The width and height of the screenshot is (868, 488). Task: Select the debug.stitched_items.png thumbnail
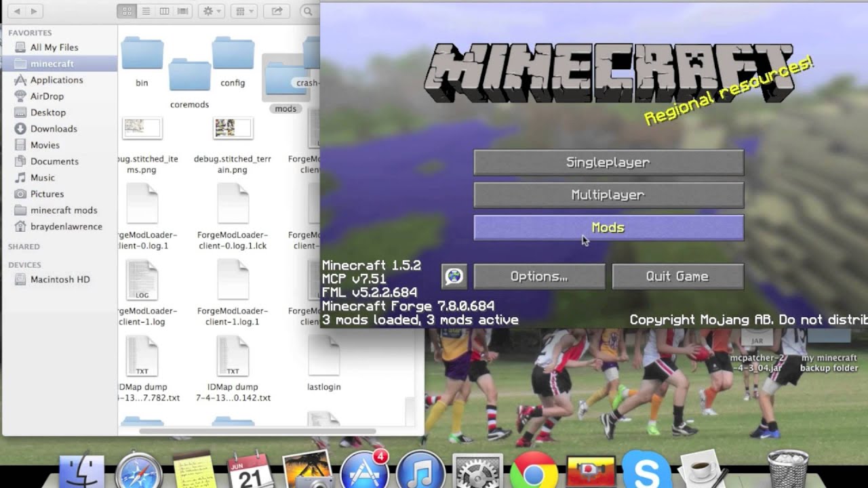pyautogui.click(x=142, y=127)
